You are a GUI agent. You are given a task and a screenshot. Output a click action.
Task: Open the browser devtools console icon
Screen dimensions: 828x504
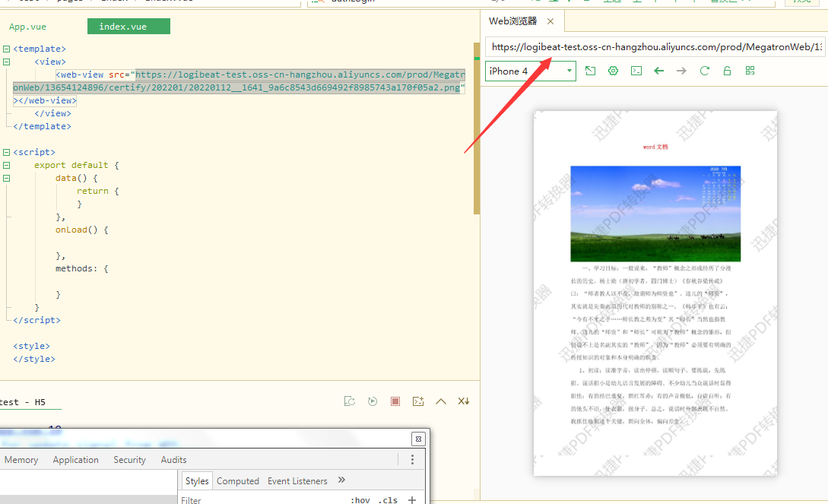636,71
